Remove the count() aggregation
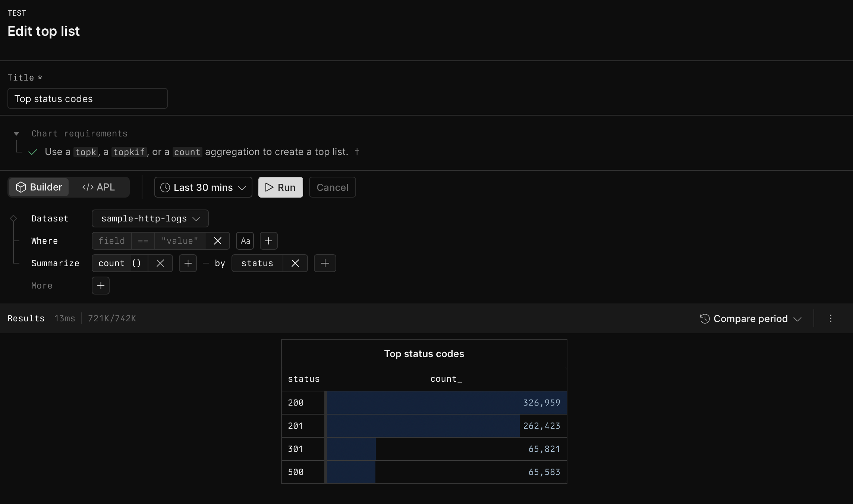This screenshot has height=504, width=853. click(x=160, y=263)
